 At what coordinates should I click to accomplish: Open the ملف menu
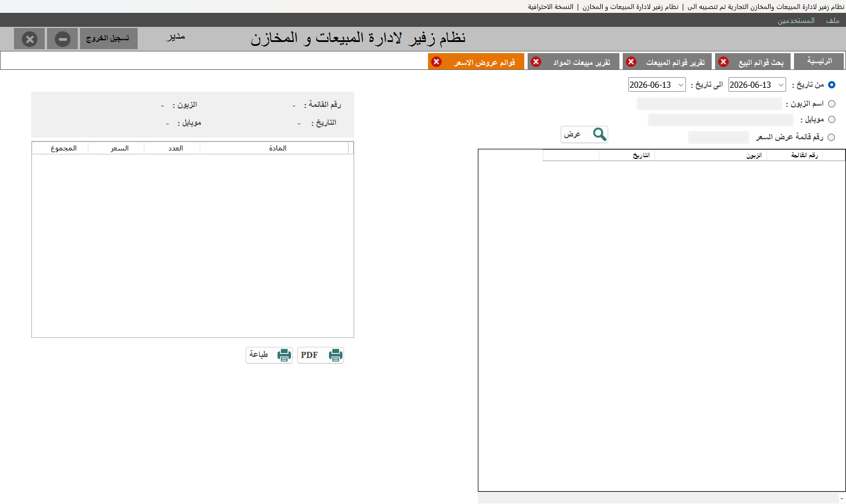point(833,20)
